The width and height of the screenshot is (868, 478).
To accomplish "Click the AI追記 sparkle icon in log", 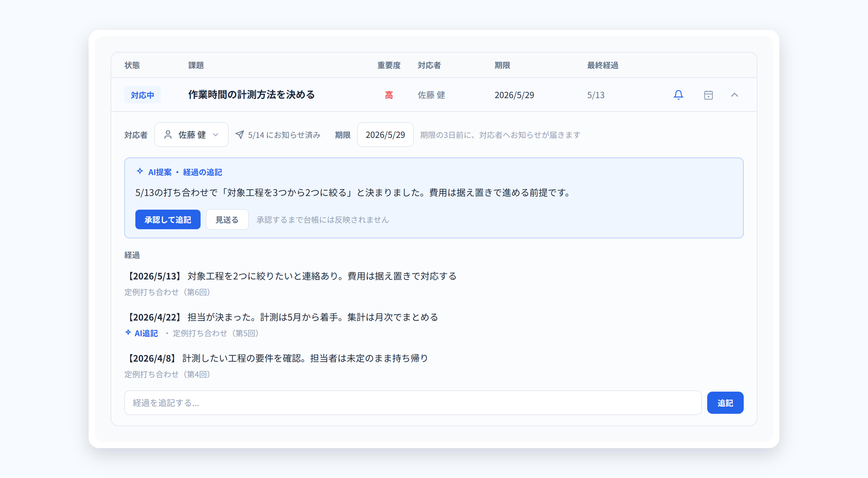I will 128,333.
